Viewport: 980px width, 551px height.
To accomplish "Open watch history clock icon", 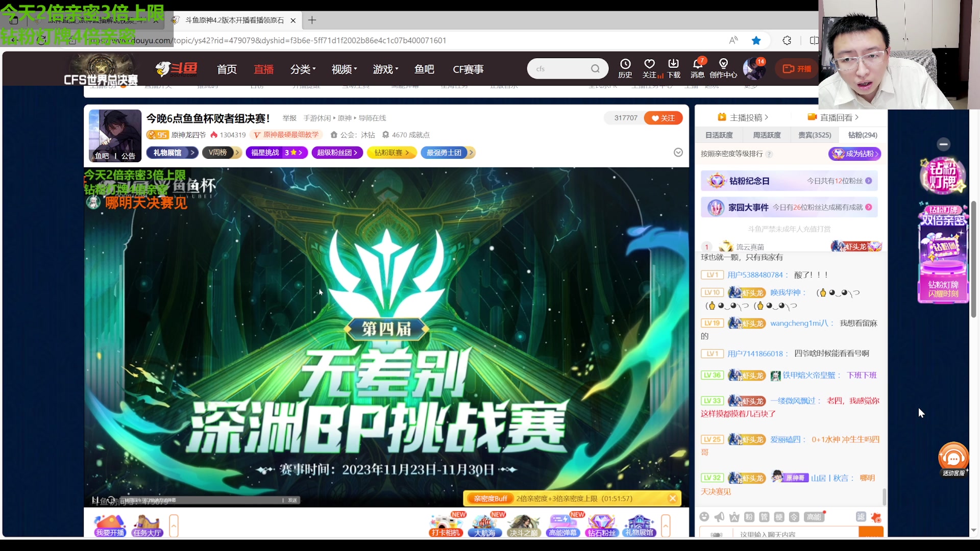I will [x=625, y=68].
